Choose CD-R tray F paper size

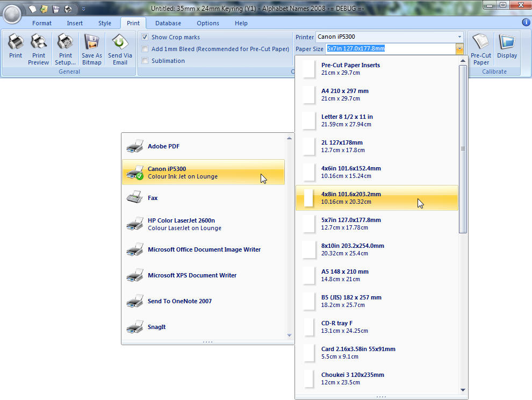point(377,327)
